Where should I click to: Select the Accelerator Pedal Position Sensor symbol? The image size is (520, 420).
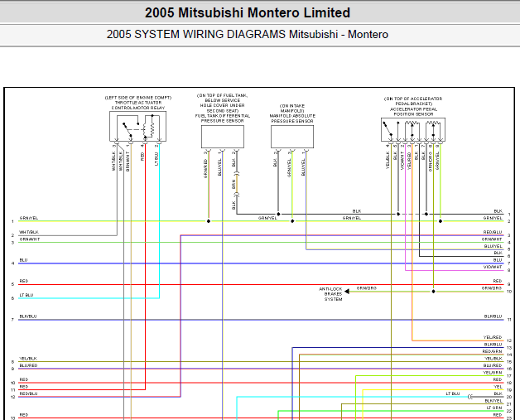(413, 130)
